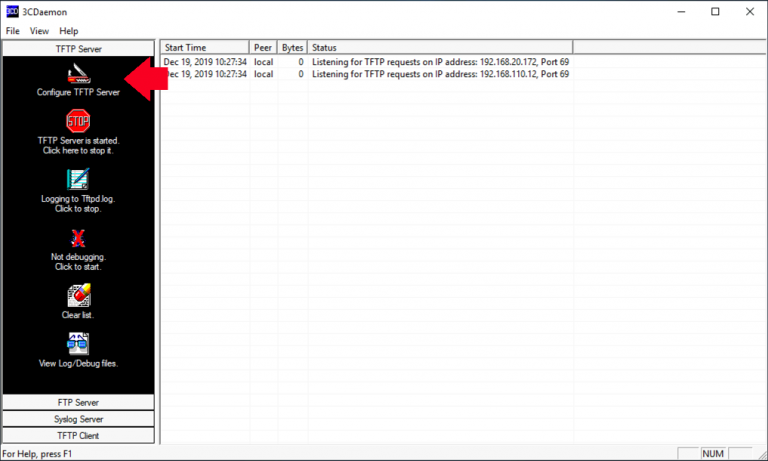Click 'For Help, press F1' status text
Viewport: 768px width, 461px height.
point(37,454)
